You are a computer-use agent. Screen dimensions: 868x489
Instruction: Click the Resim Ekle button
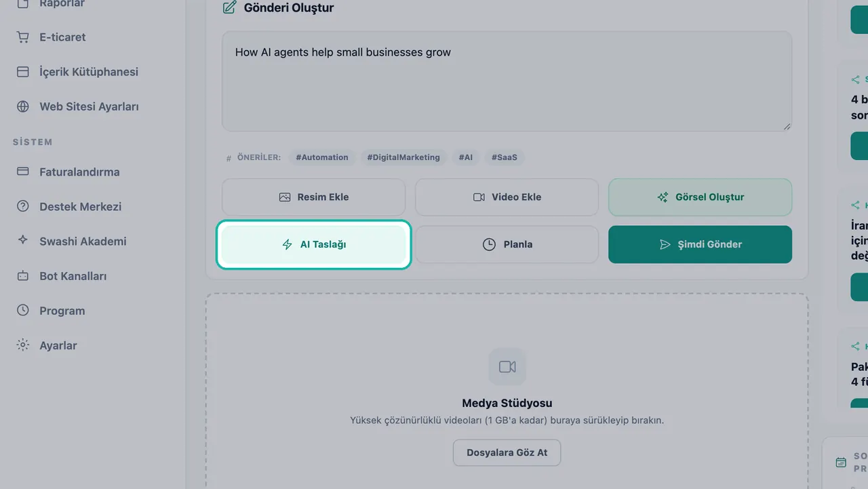[314, 197]
